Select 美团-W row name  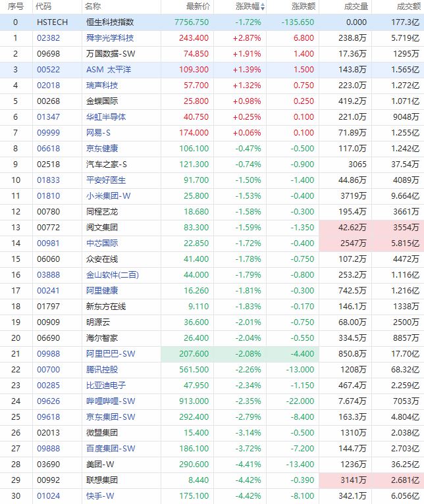click(100, 464)
